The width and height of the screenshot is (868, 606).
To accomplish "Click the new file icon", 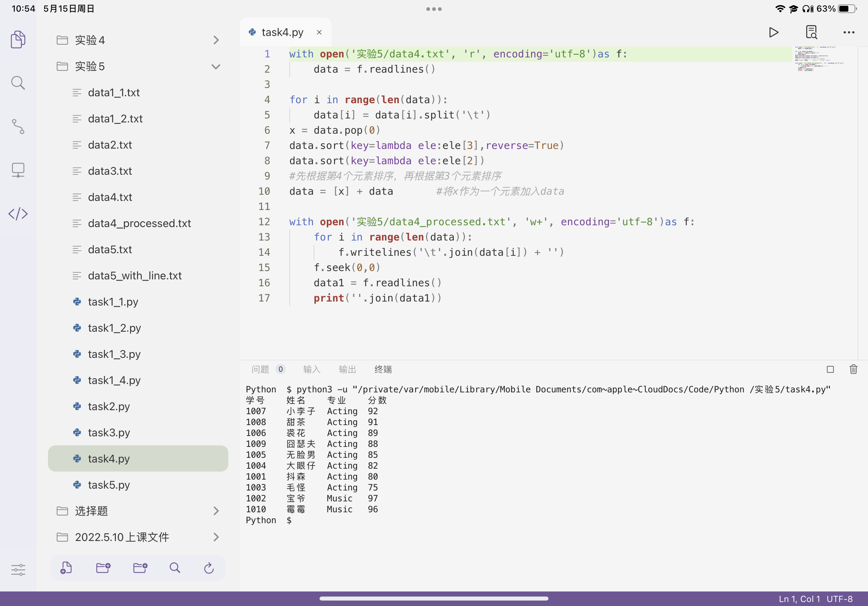I will [66, 567].
